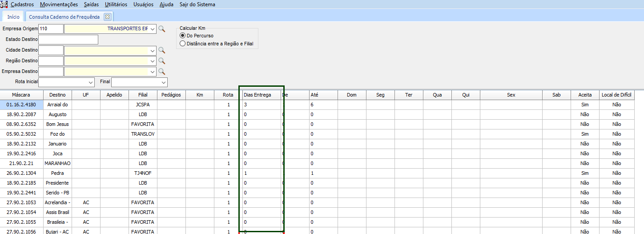Open the Final route dropdown
This screenshot has width=644, height=234.
coord(164,82)
